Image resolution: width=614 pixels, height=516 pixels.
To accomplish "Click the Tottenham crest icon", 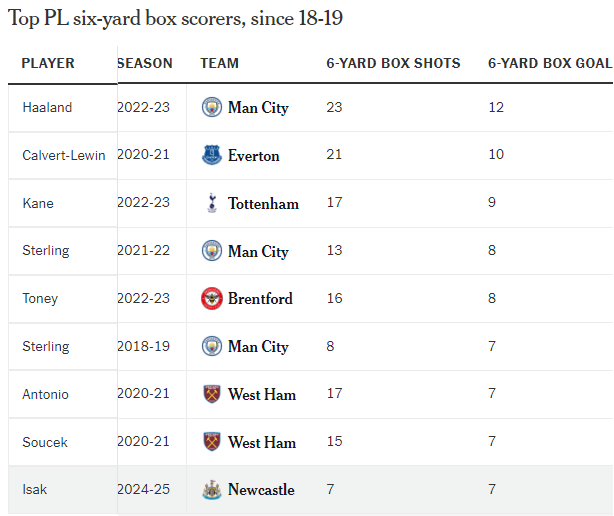I will pyautogui.click(x=211, y=203).
